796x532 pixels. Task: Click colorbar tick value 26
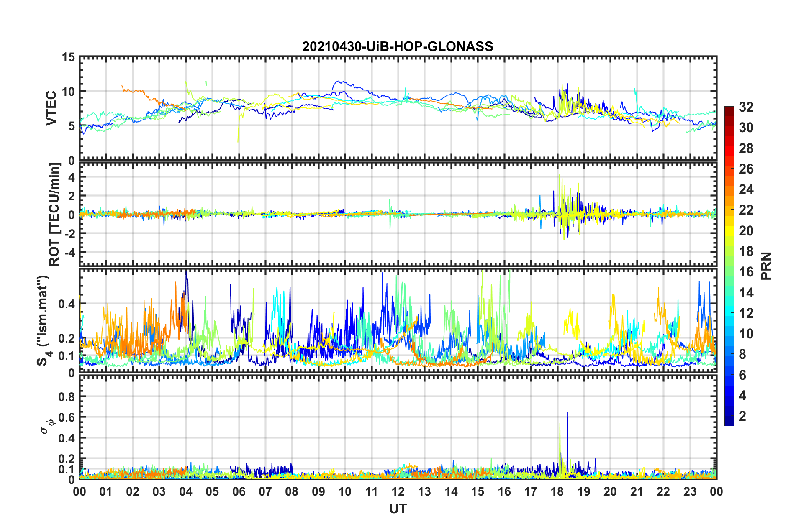coord(746,169)
